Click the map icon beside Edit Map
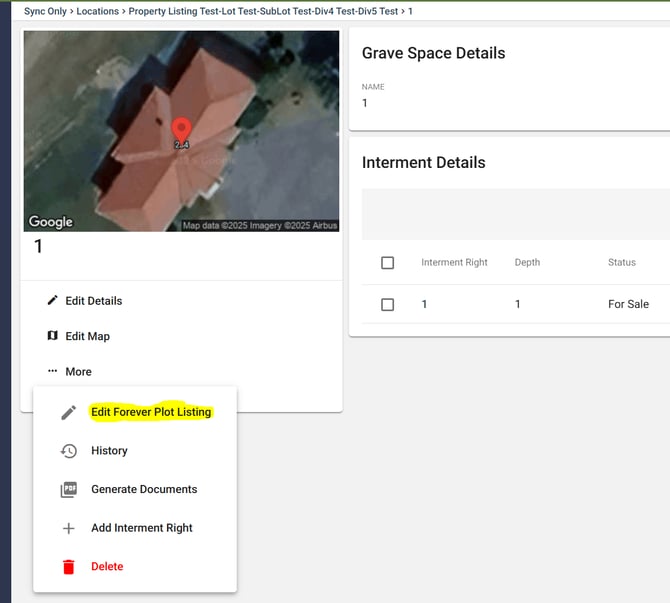 point(53,336)
